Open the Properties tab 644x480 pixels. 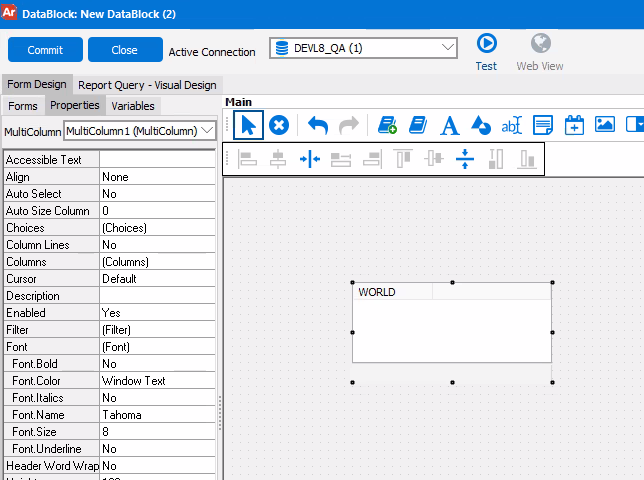75,105
